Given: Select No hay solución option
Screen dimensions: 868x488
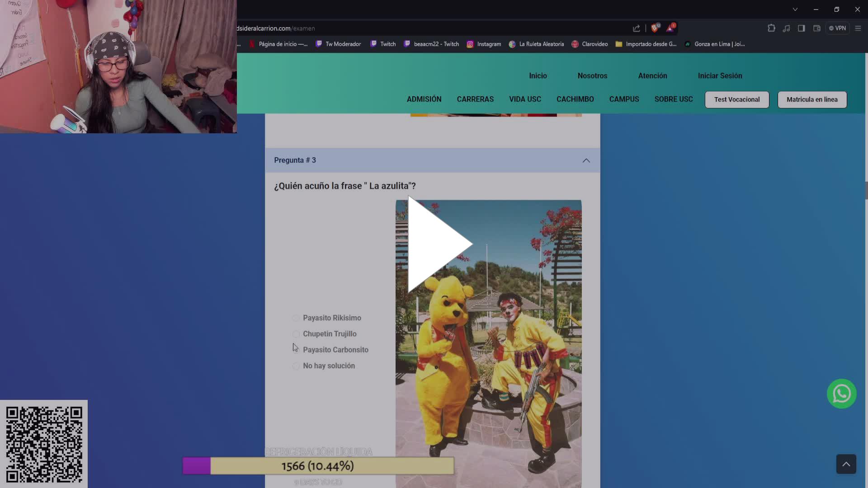Looking at the screenshot, I should point(296,366).
